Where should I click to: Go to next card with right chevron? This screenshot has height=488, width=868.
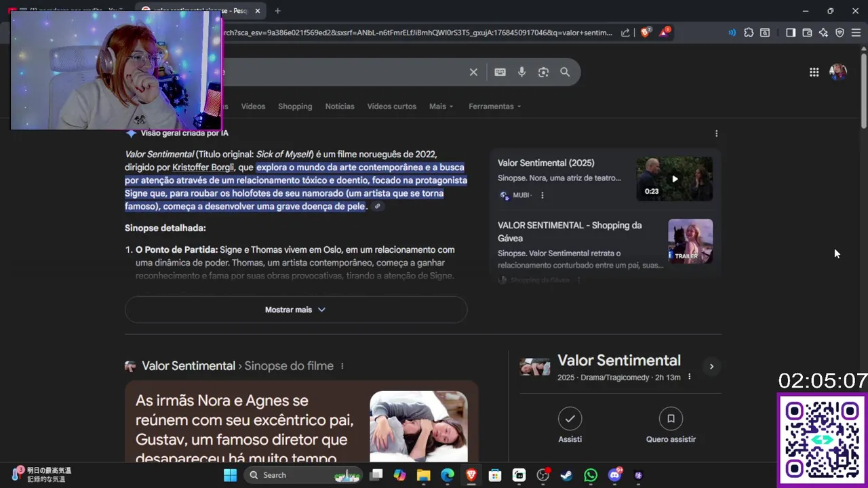tap(711, 367)
